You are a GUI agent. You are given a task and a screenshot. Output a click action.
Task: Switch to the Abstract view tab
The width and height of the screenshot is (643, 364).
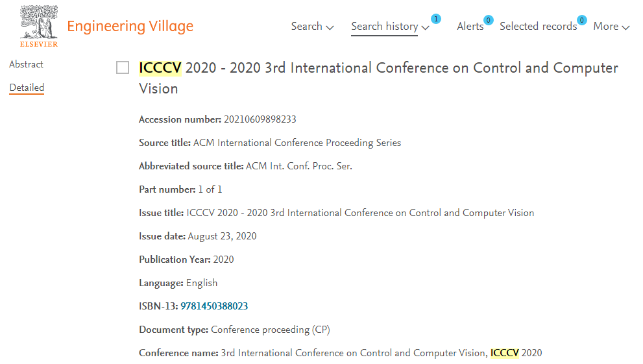point(26,64)
